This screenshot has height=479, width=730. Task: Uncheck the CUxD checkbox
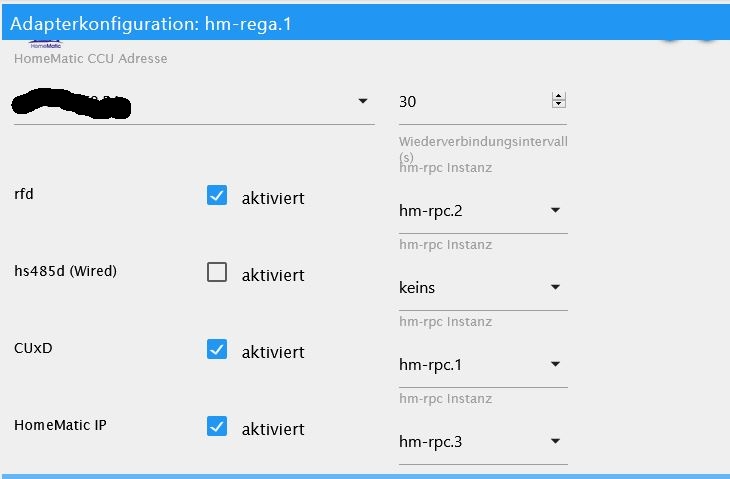216,350
